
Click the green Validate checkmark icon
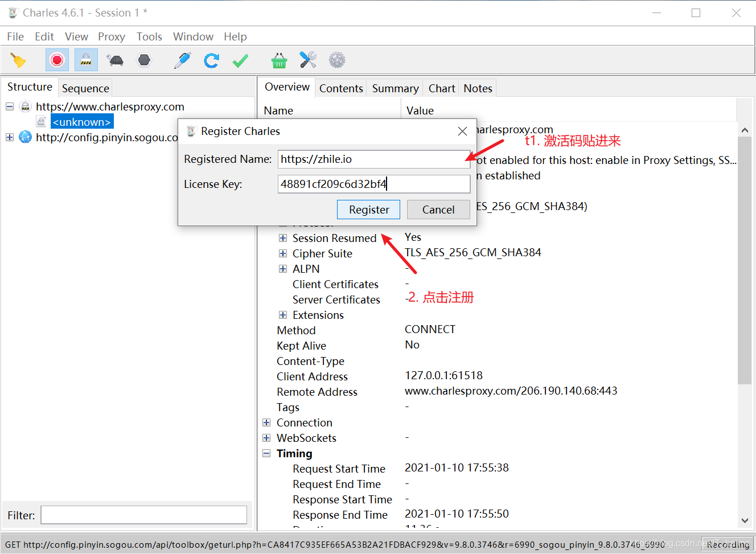[241, 60]
